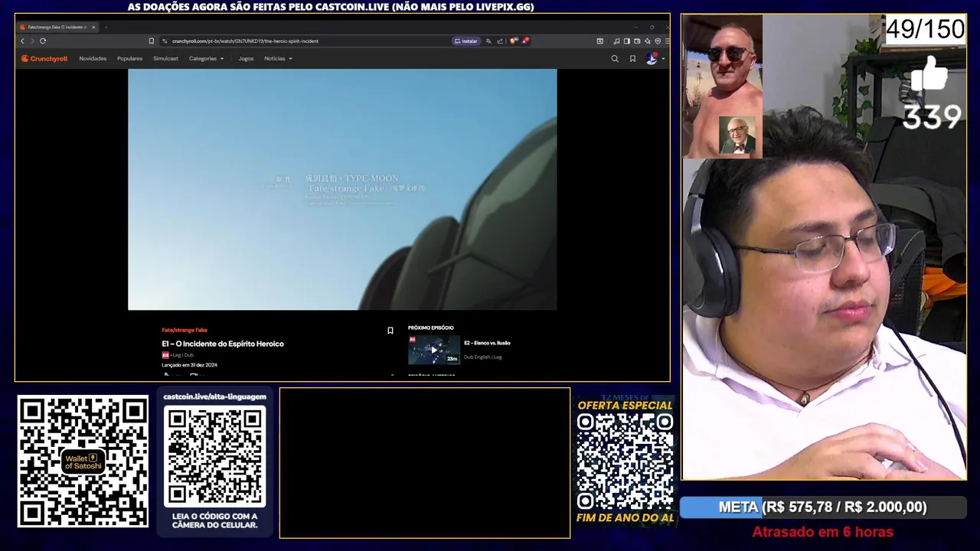This screenshot has width=980, height=551.
Task: Bookmark page using address bar bookmark icon
Action: tap(152, 41)
